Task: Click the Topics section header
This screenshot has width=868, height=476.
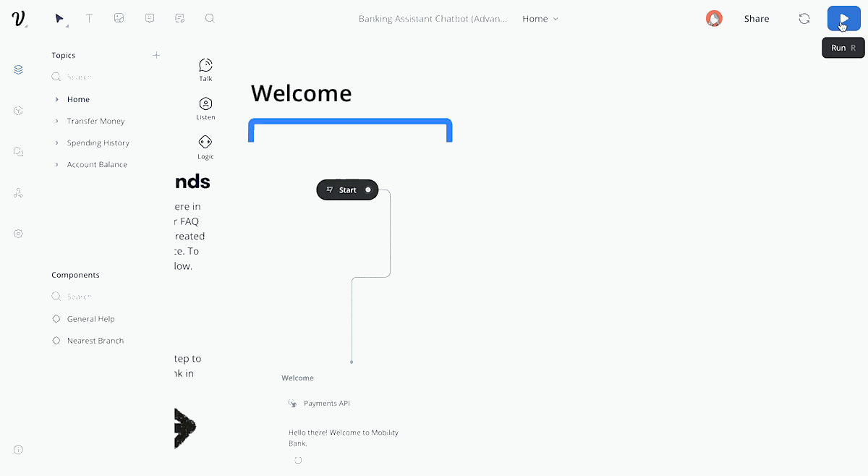Action: (64, 55)
